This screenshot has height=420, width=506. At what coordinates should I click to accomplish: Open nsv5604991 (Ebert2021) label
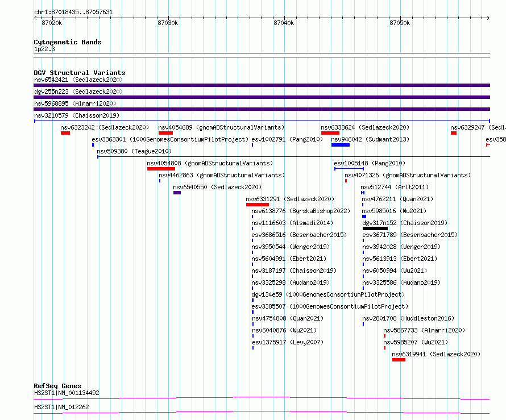tap(289, 259)
